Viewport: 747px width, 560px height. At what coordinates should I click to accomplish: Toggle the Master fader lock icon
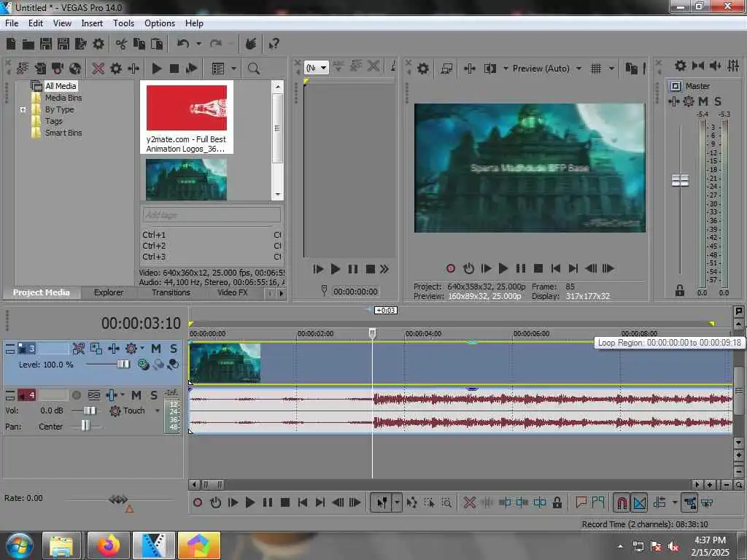point(680,290)
